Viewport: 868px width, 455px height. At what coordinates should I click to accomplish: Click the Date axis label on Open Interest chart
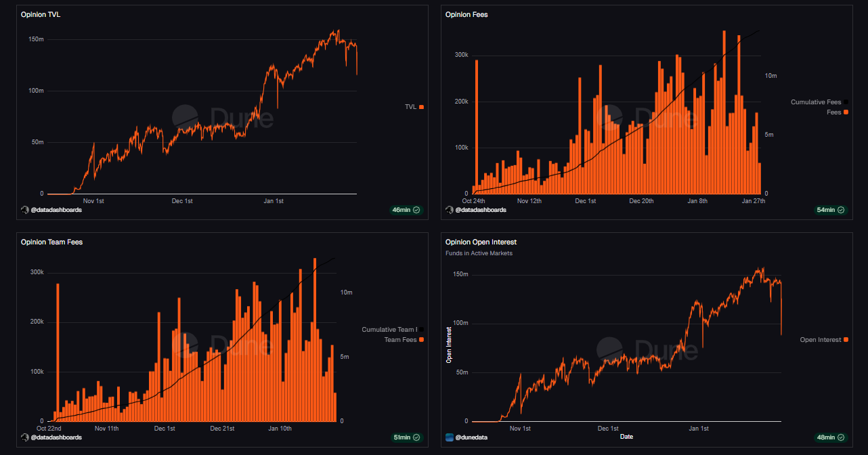tap(626, 437)
